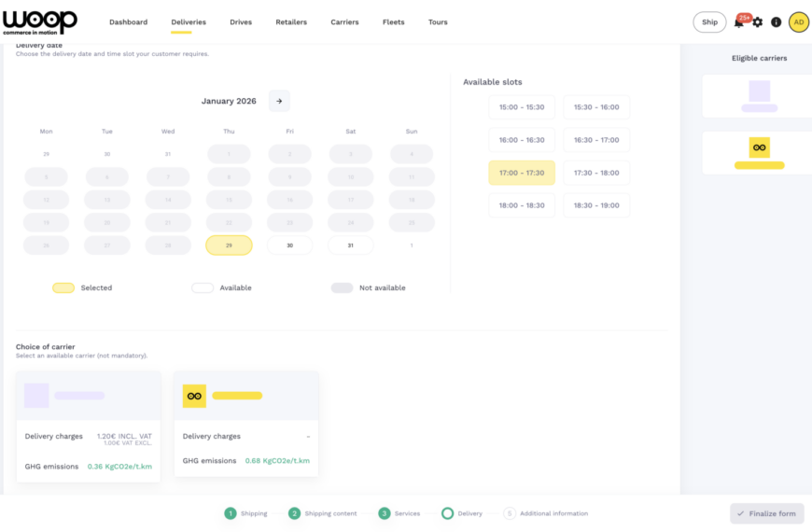Click the information icon

point(776,22)
